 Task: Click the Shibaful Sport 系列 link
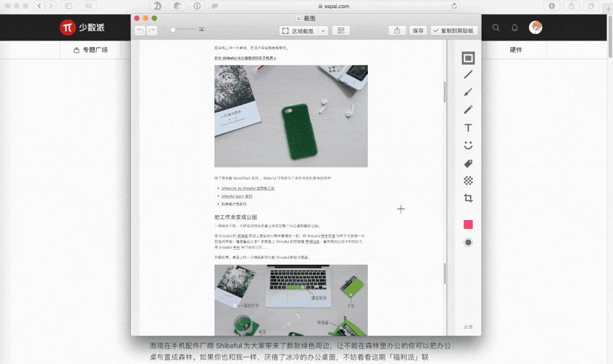(x=236, y=197)
